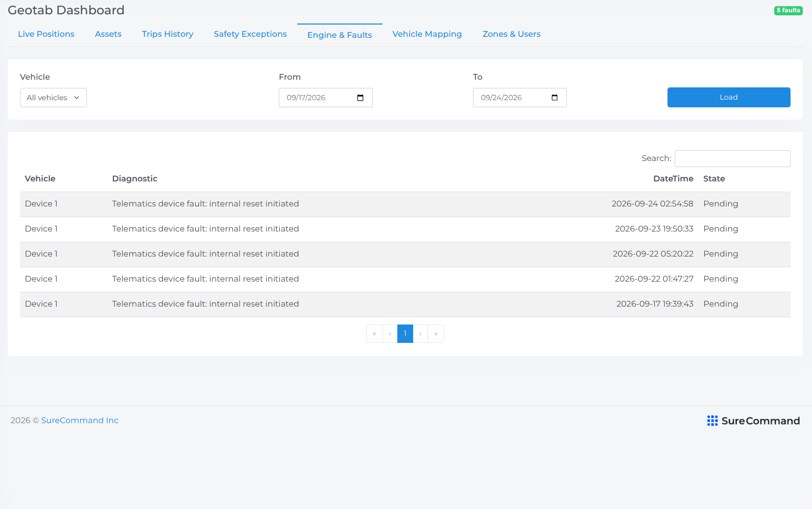
Task: Sort table by DateTime column header
Action: (x=673, y=178)
